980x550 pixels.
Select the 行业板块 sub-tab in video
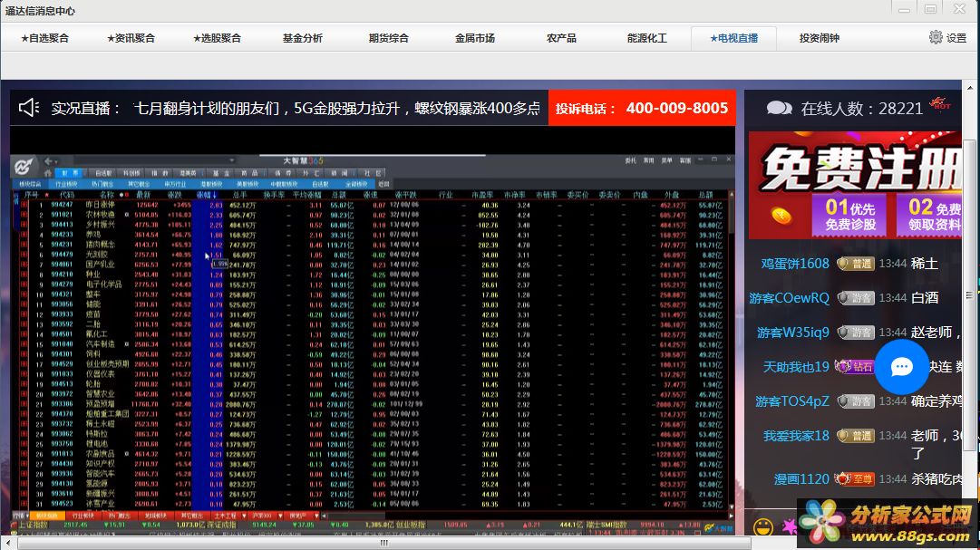(65, 184)
